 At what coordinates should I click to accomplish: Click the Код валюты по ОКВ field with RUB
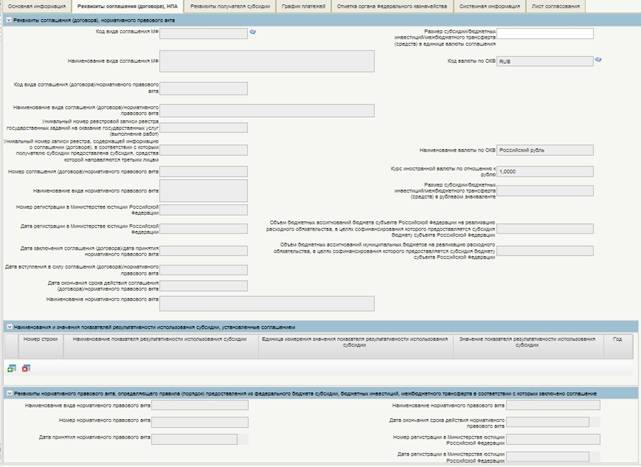coord(545,60)
